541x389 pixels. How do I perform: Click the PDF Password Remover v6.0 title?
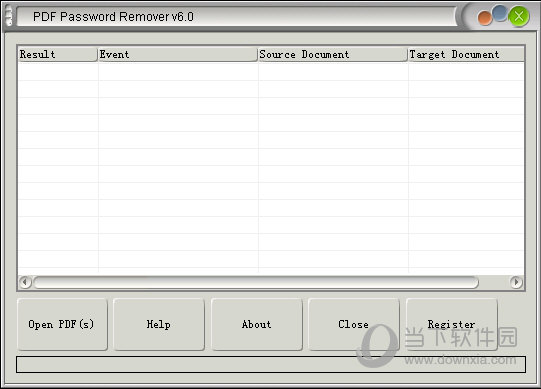coord(113,17)
